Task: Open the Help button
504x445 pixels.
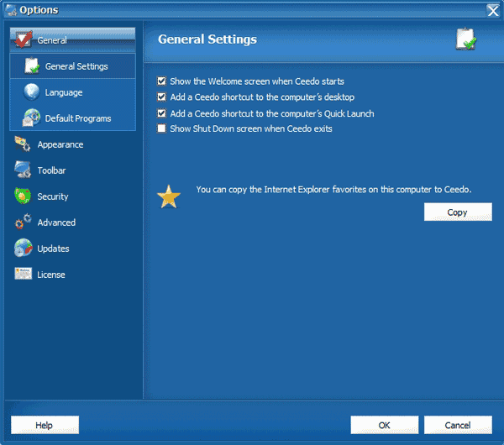Action: (45, 425)
